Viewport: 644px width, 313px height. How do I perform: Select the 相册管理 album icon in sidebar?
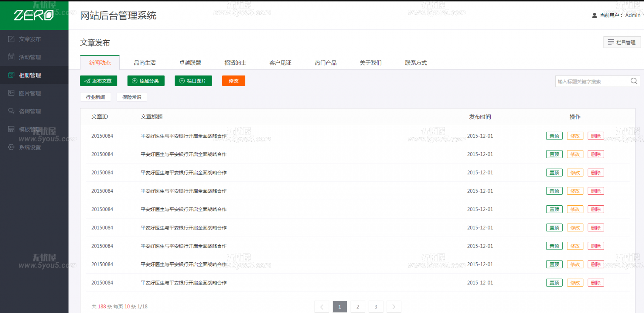[11, 75]
